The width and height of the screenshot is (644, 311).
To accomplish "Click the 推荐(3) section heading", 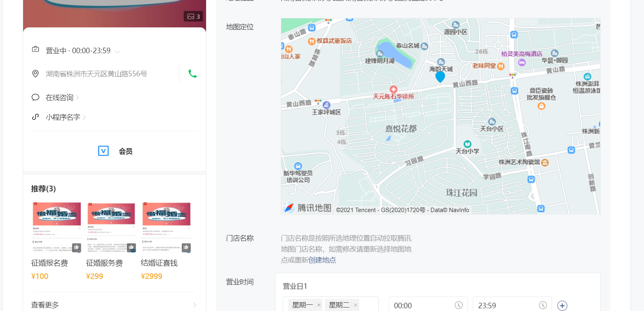I will point(43,189).
